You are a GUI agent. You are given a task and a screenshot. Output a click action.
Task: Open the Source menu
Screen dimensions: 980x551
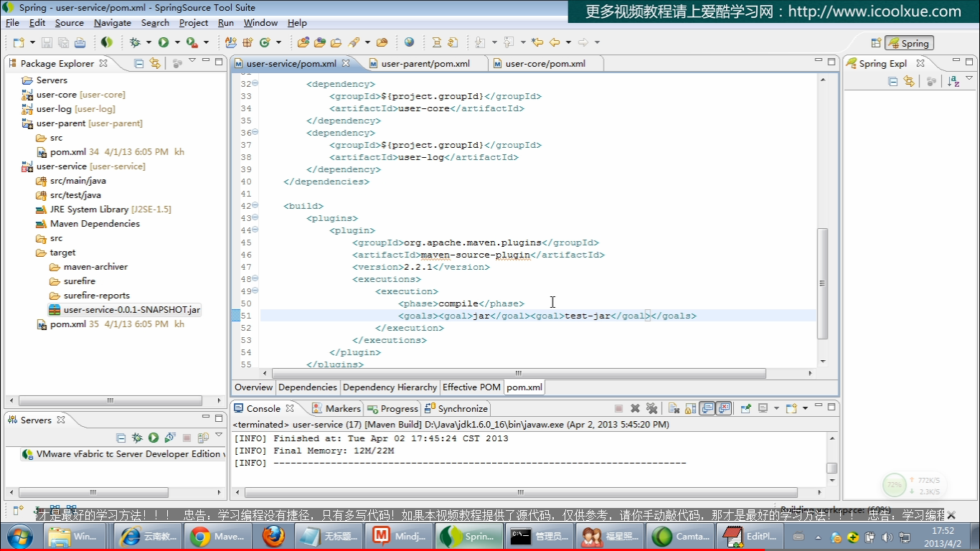pos(70,23)
